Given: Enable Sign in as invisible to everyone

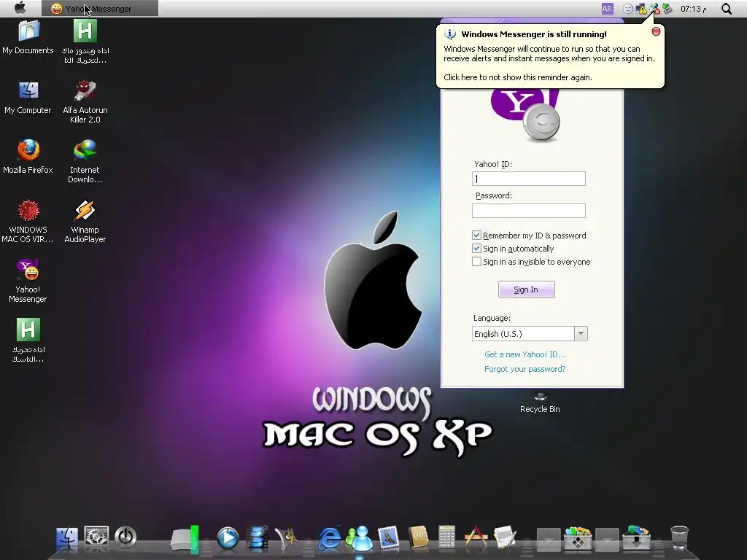Looking at the screenshot, I should (476, 262).
